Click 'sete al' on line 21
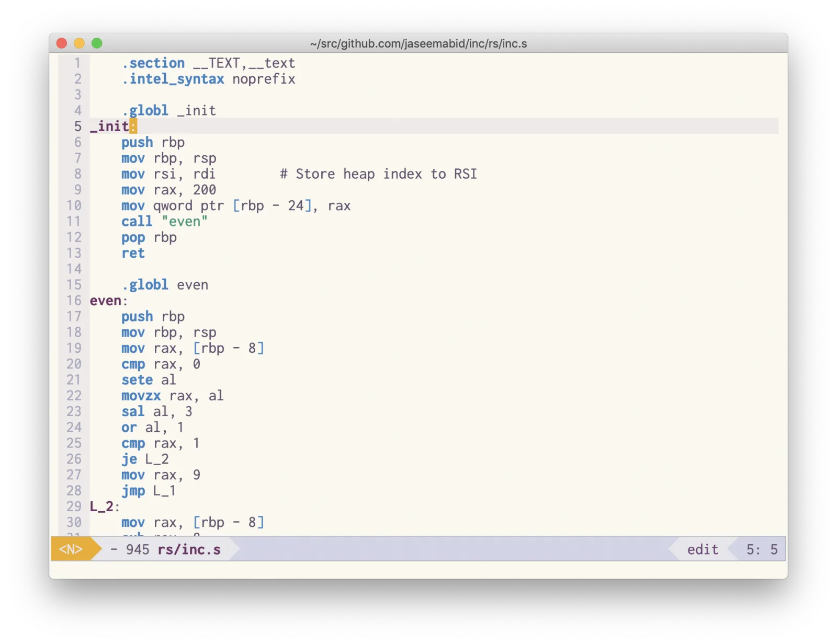 coord(149,380)
